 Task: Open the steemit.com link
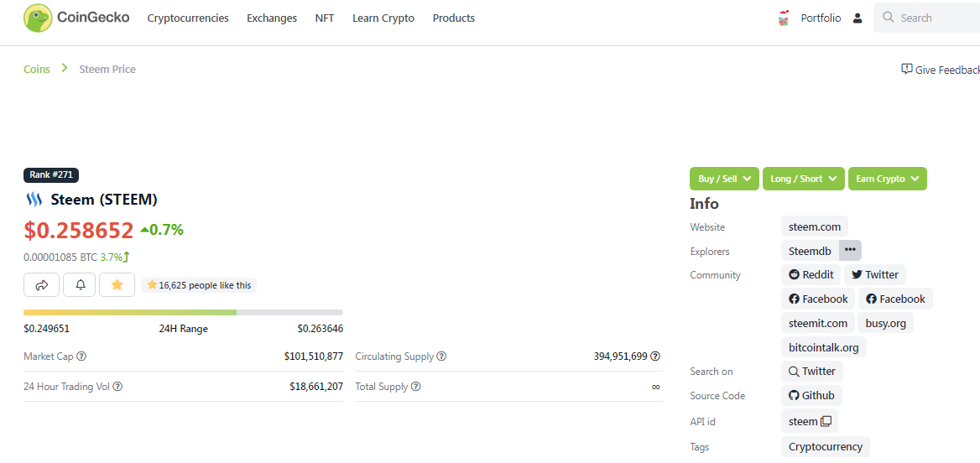[818, 323]
